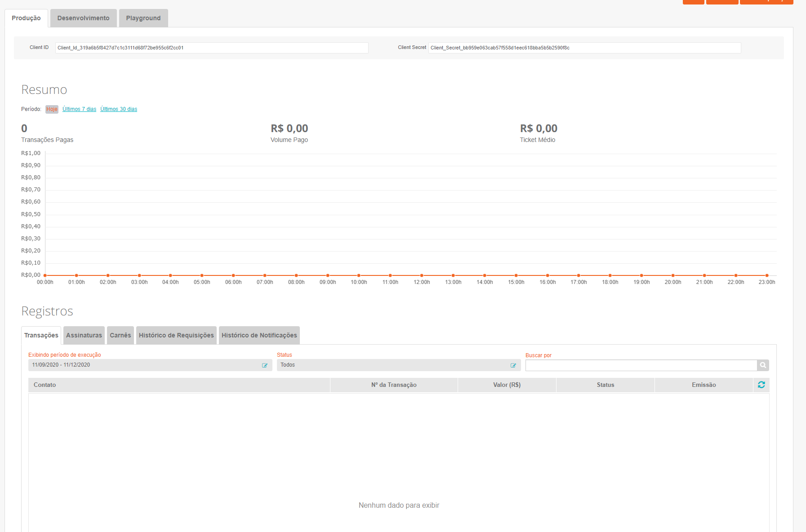Open Histórico de Notificações tab
The image size is (806, 532).
coord(259,335)
